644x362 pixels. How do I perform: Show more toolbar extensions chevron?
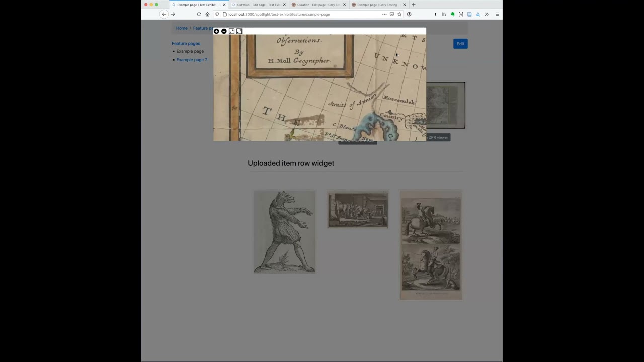tap(487, 14)
